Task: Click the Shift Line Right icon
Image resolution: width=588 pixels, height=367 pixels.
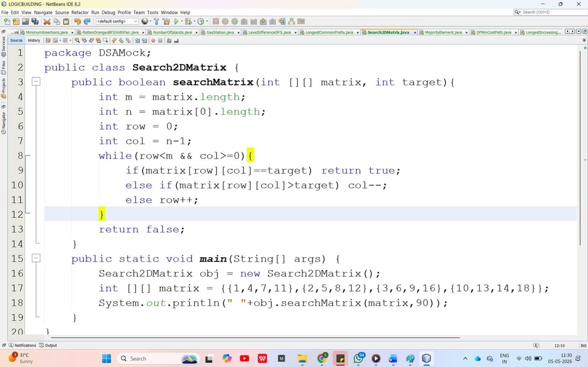Action: coord(144,40)
